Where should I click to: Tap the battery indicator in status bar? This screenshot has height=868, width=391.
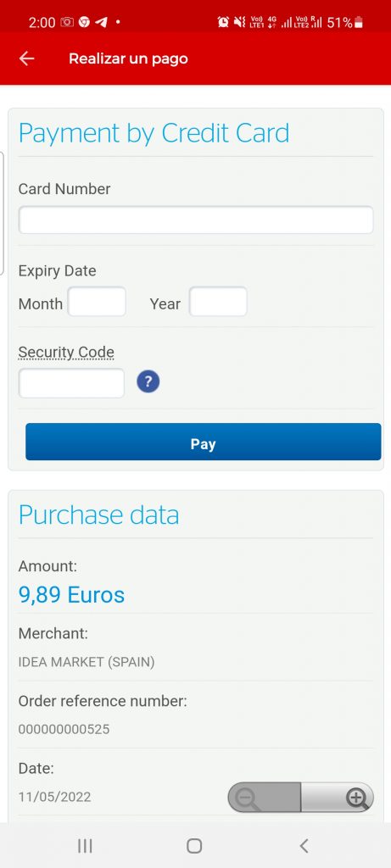(x=358, y=22)
